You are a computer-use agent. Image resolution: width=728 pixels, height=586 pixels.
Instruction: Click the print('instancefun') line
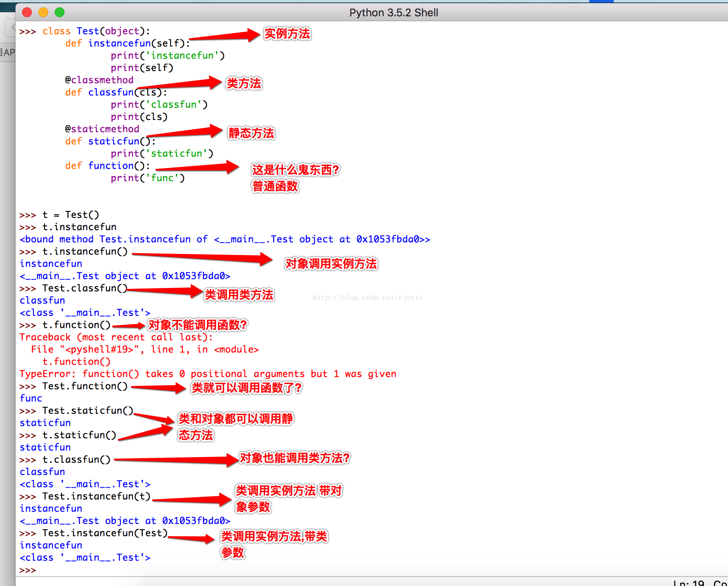pyautogui.click(x=168, y=55)
